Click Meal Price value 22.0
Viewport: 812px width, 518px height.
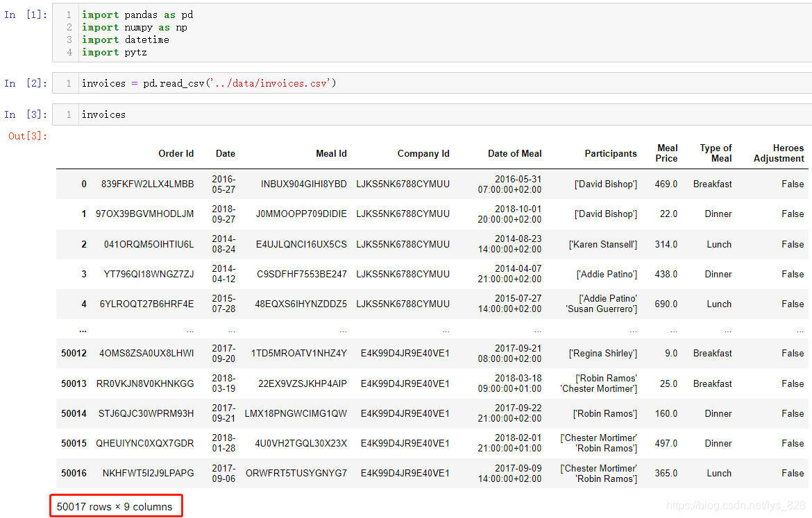(668, 214)
